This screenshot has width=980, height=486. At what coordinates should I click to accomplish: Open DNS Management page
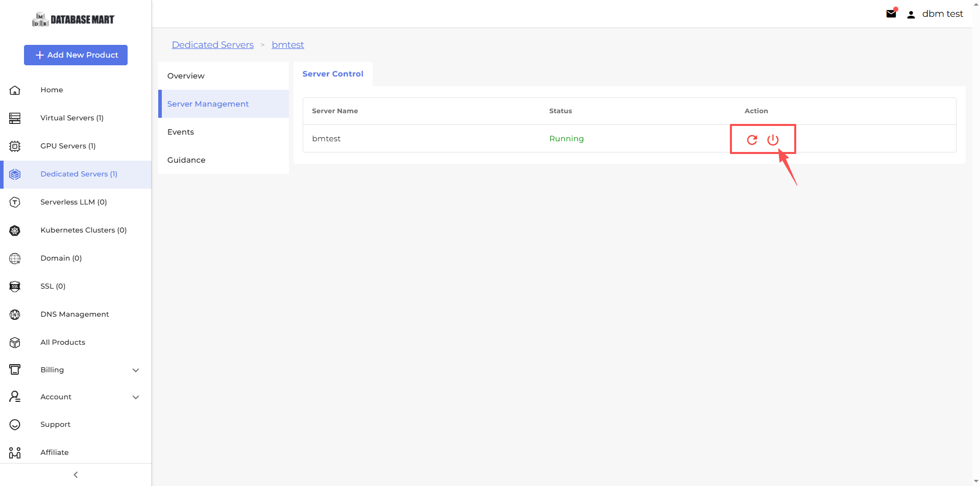[x=75, y=314]
